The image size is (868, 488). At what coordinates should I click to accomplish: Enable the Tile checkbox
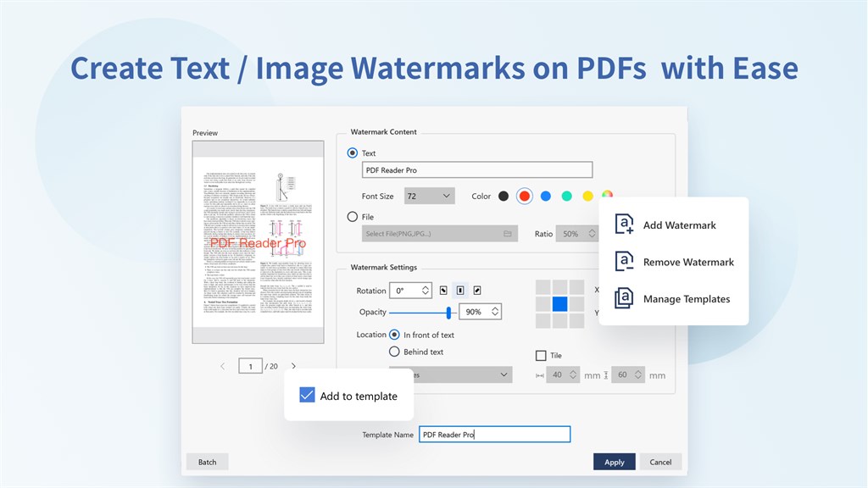point(541,355)
